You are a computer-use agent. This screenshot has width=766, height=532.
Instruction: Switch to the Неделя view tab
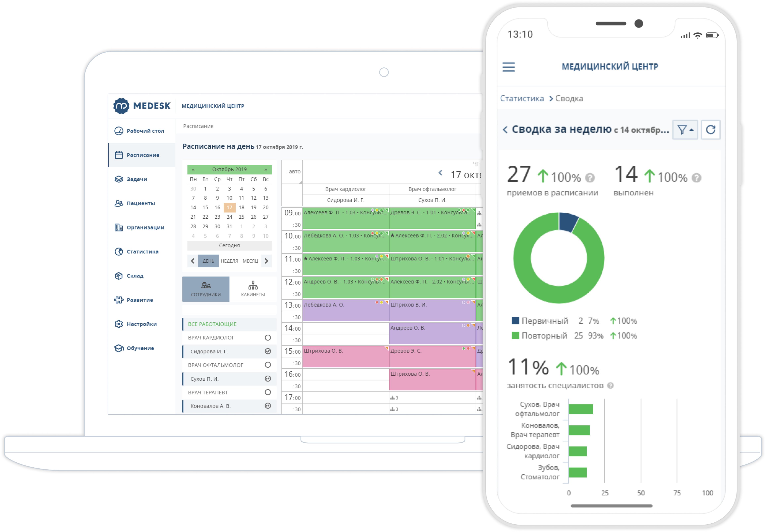(x=229, y=261)
